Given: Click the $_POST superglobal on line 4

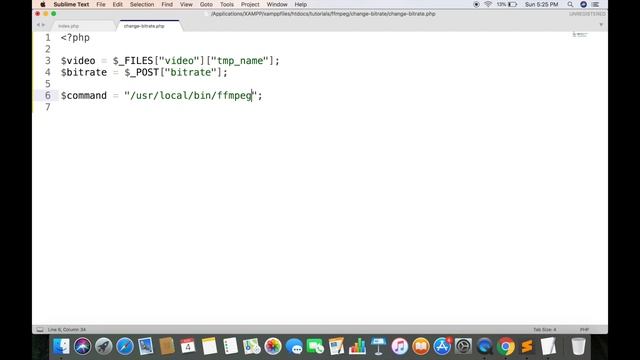Looking at the screenshot, I should (x=142, y=72).
